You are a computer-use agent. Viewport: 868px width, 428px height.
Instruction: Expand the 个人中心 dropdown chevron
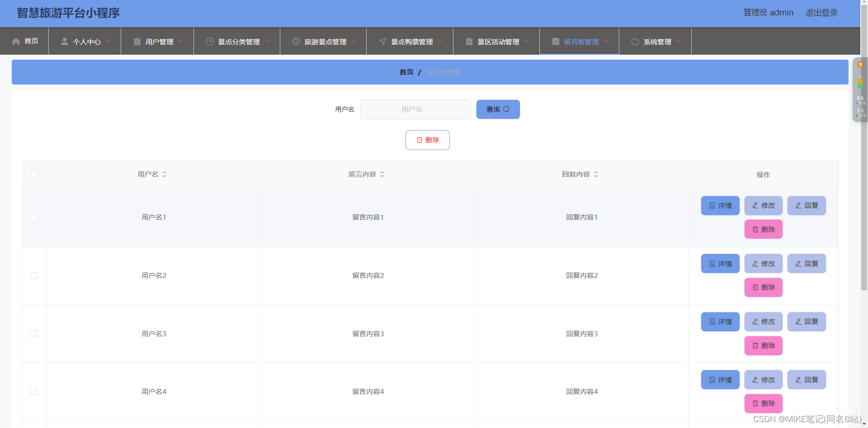(x=108, y=41)
